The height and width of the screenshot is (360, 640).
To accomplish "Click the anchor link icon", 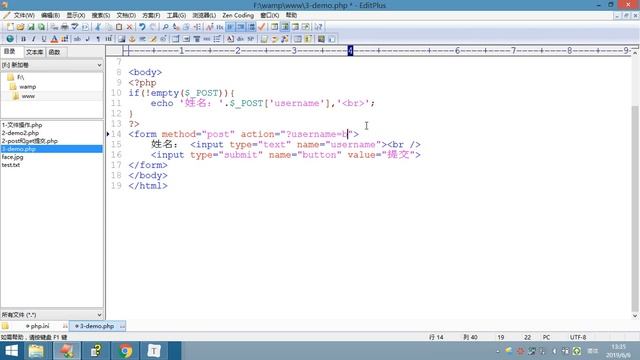I will pyautogui.click(x=132, y=39).
